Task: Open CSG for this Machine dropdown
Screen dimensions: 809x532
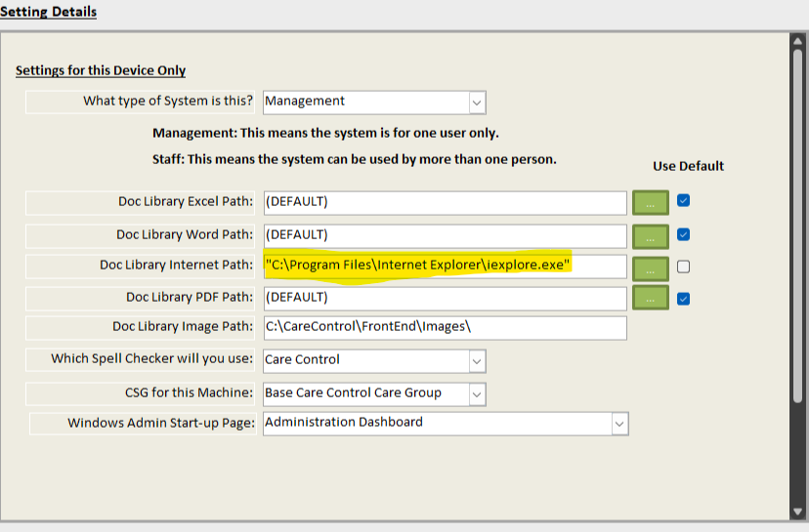Action: 477,393
